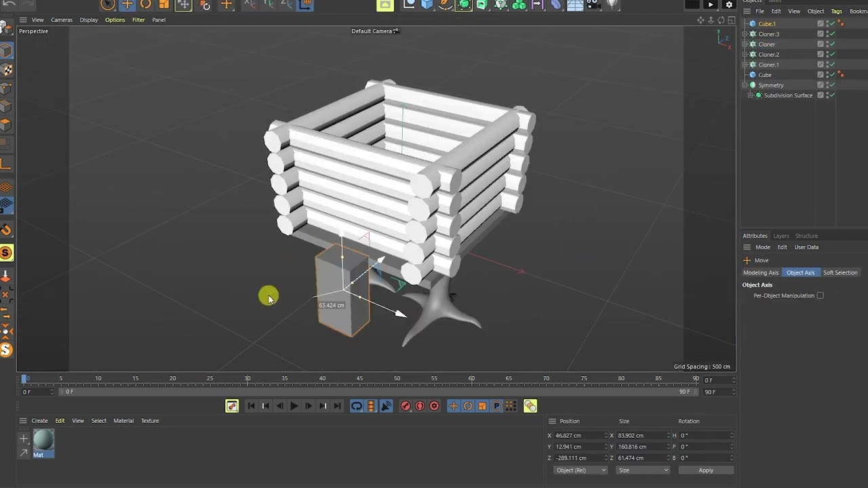Expand the Cloner.3 object tree

pos(745,34)
